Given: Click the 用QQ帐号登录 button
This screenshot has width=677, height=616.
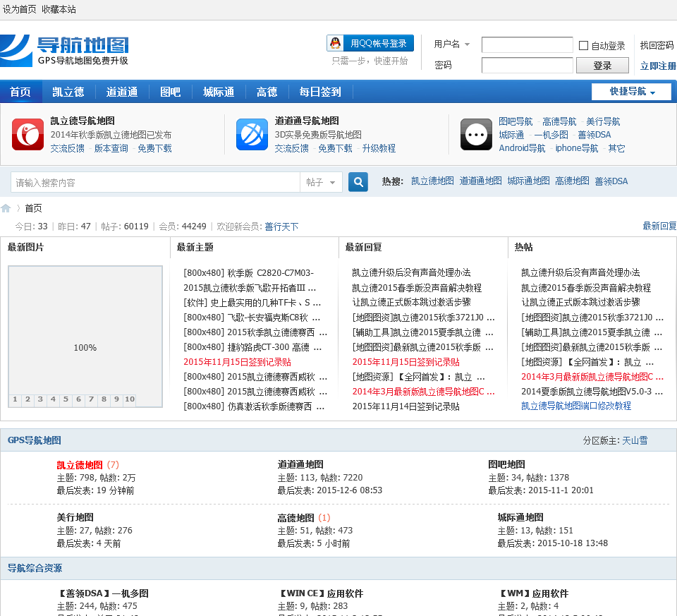Looking at the screenshot, I should (x=370, y=43).
